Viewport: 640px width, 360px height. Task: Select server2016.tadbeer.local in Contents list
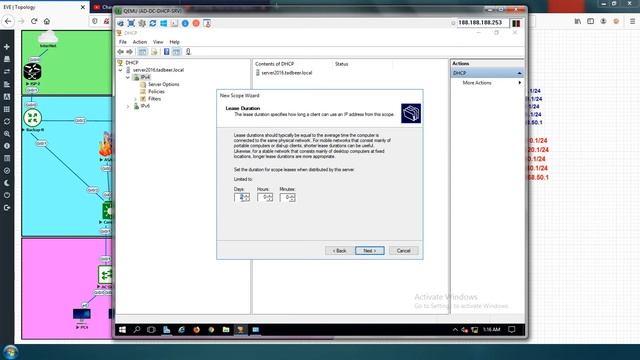coord(287,73)
